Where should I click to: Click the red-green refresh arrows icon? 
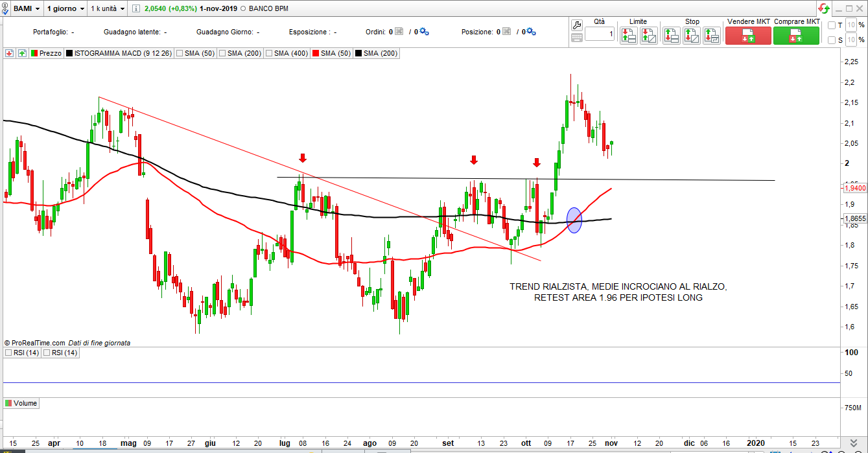(x=824, y=8)
